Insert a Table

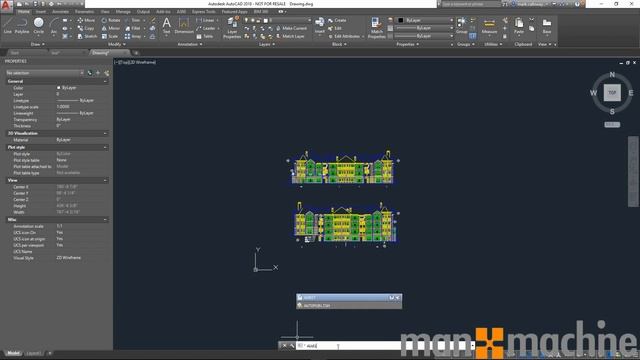coord(205,36)
